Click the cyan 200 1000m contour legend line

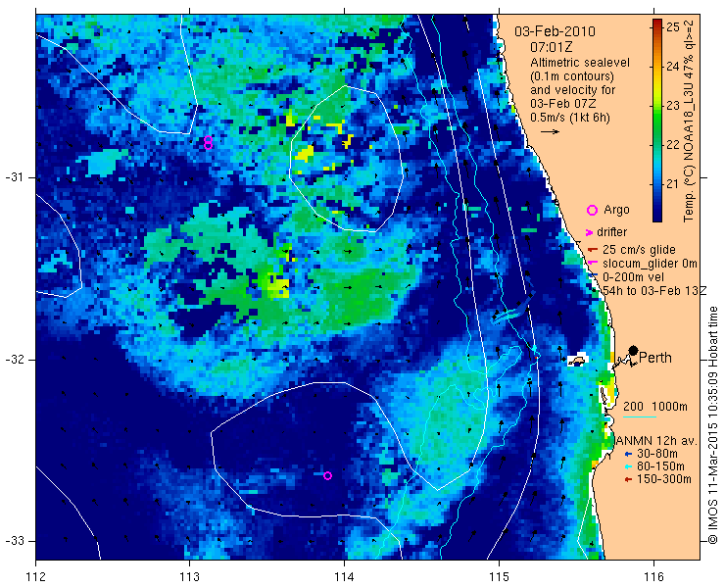point(640,417)
